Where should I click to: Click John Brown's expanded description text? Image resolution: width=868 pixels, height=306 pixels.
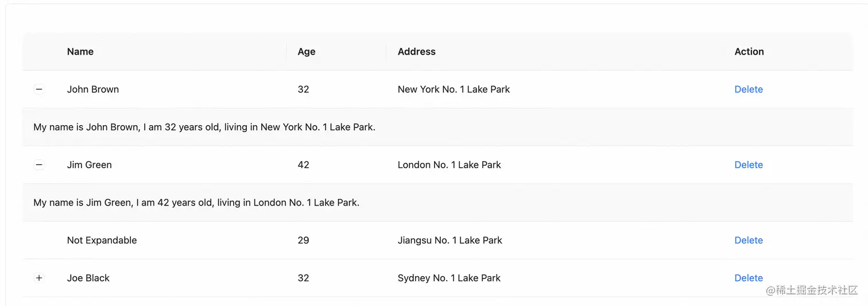click(x=204, y=127)
